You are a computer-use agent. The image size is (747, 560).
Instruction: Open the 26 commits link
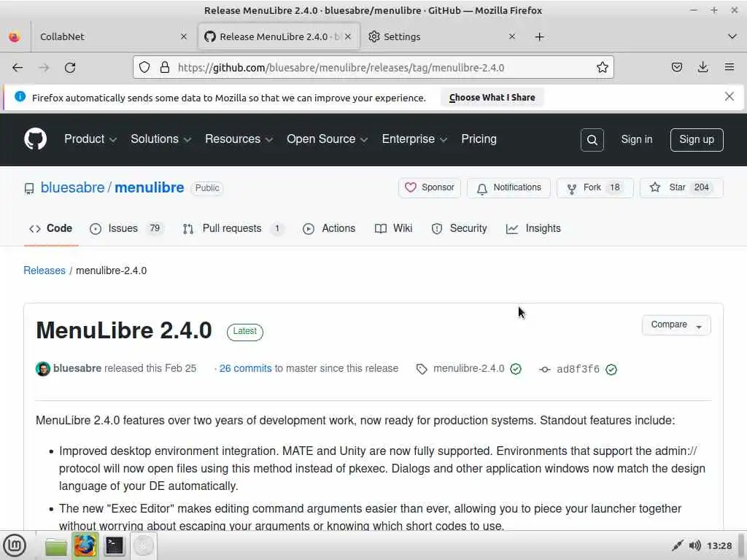click(x=245, y=368)
